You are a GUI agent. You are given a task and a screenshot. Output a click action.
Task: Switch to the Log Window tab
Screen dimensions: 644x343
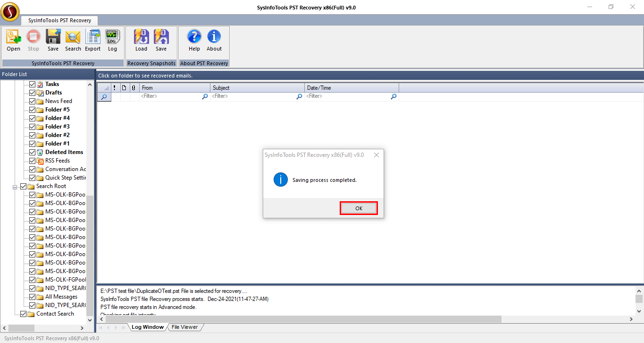pyautogui.click(x=147, y=327)
